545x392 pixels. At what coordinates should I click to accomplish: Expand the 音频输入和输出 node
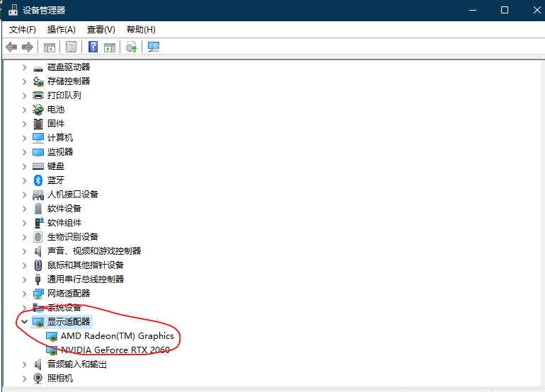(x=24, y=364)
